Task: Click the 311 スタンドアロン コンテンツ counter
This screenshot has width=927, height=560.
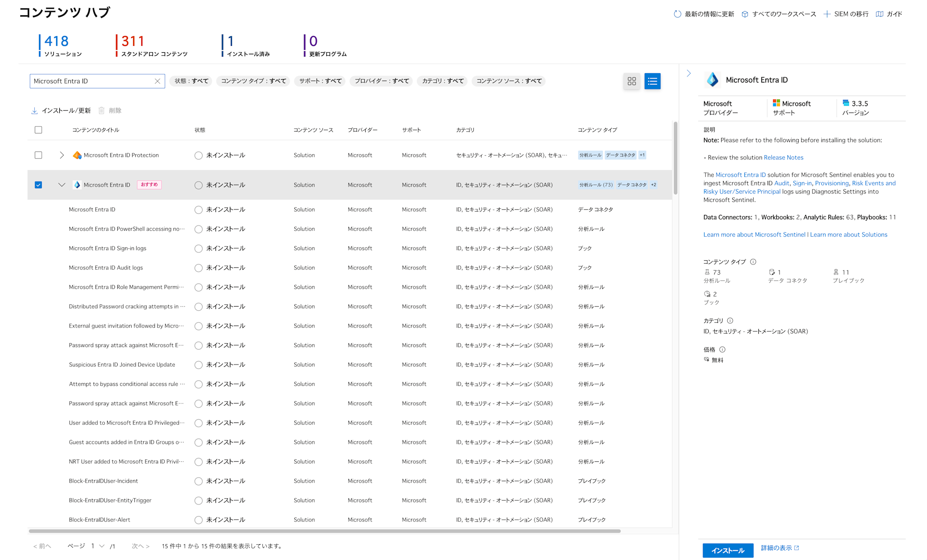Action: pyautogui.click(x=152, y=45)
